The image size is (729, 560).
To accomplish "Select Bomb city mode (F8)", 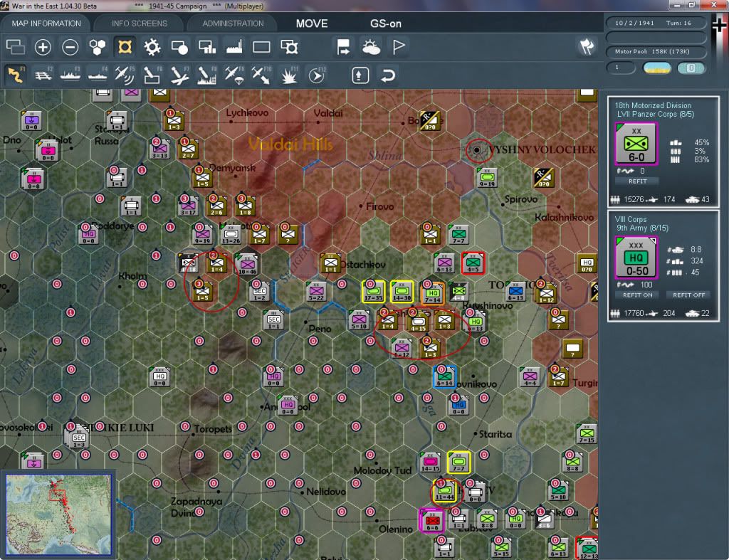I will (207, 75).
